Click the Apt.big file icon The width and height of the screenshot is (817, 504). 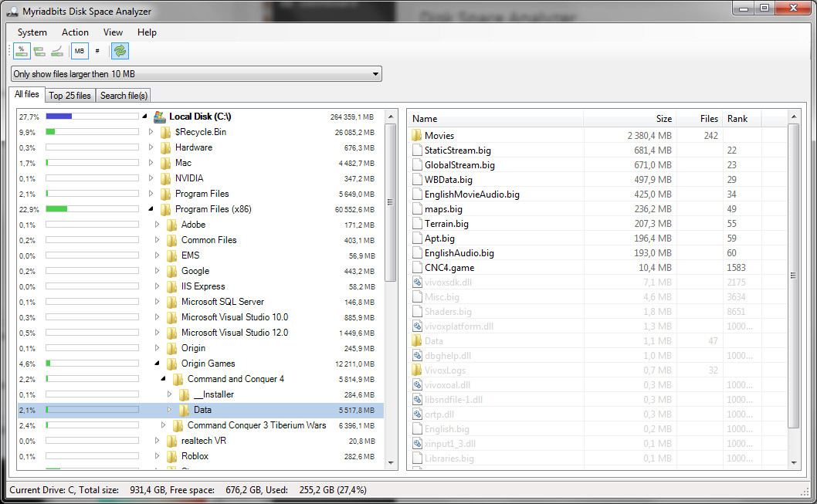(x=417, y=238)
